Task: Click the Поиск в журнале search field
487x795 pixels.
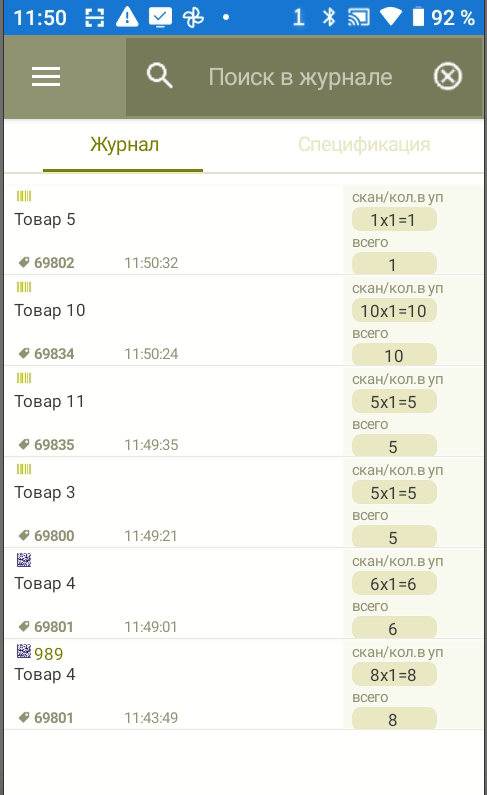Action: click(300, 77)
